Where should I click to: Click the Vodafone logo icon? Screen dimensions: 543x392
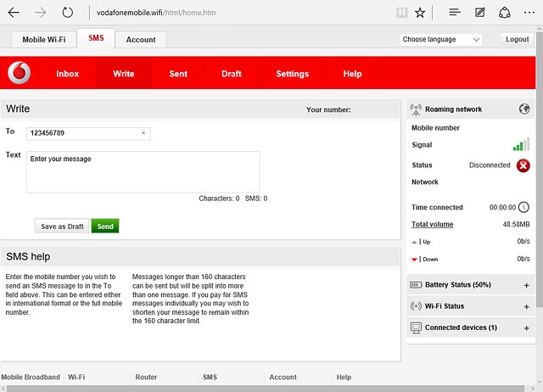click(x=20, y=73)
